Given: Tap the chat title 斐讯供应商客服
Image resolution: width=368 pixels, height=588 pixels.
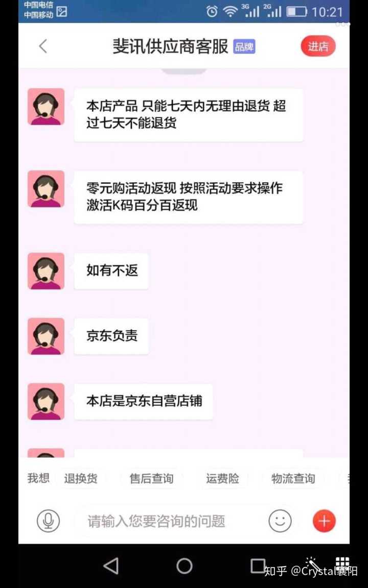Looking at the screenshot, I should tap(171, 46).
